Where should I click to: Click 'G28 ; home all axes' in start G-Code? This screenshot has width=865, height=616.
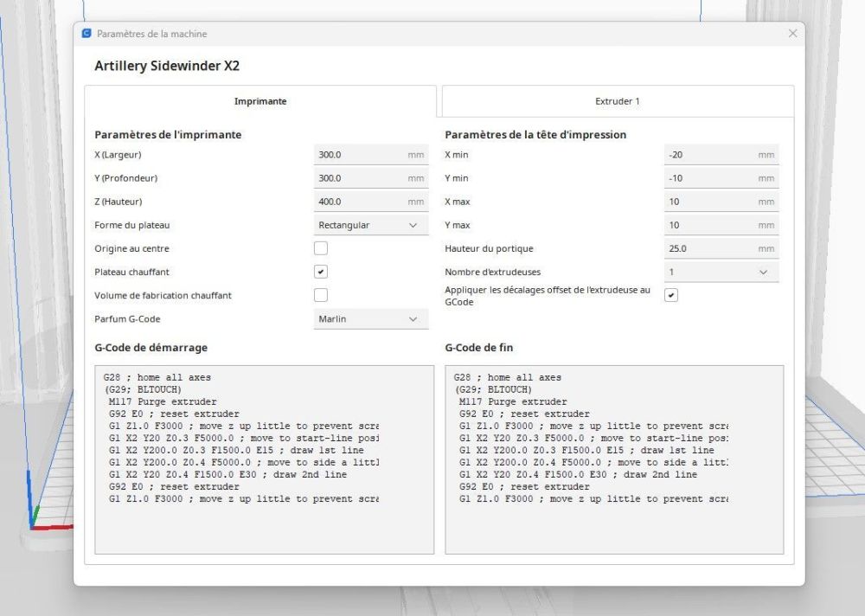157,377
